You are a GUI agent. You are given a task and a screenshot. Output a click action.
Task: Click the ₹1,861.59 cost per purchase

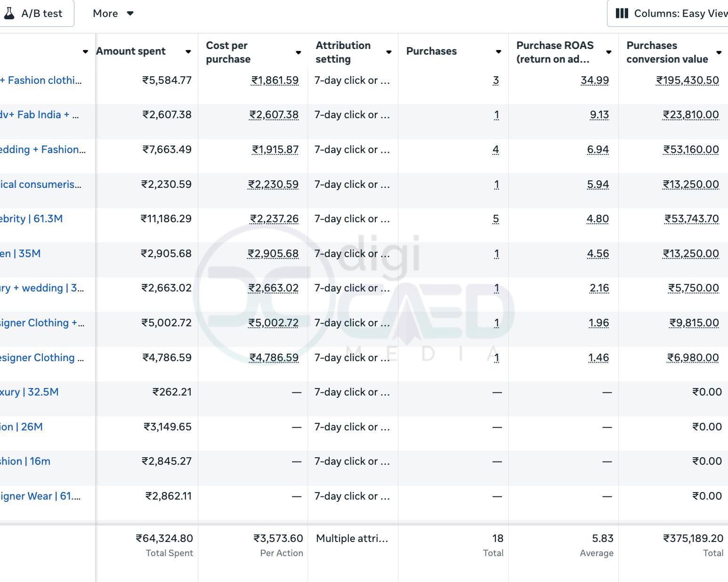tap(275, 81)
